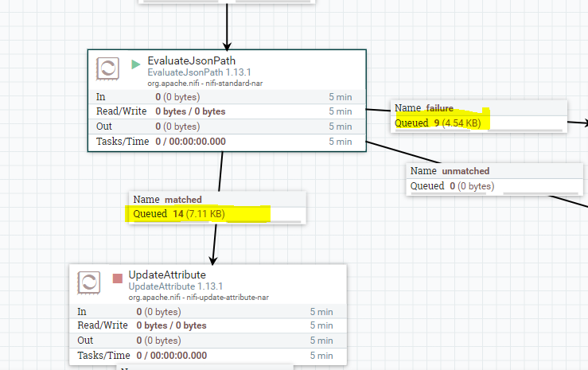The height and width of the screenshot is (370, 588).
Task: Click UpdateAttribute 1.13.1 version text
Action: pos(176,286)
